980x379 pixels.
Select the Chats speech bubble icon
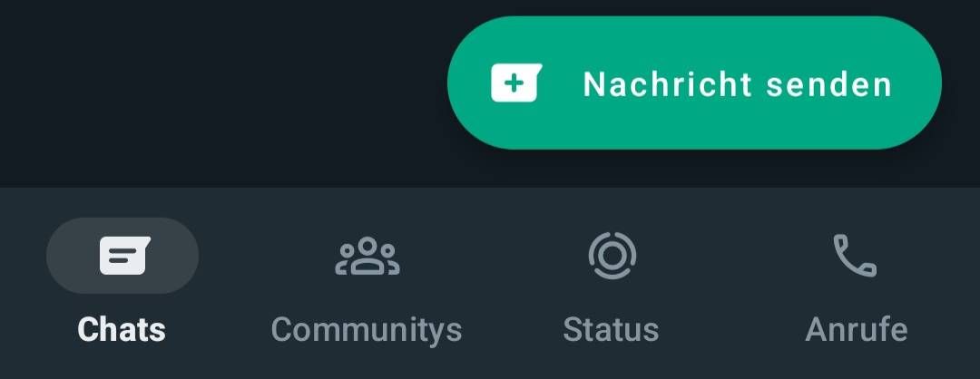[125, 256]
